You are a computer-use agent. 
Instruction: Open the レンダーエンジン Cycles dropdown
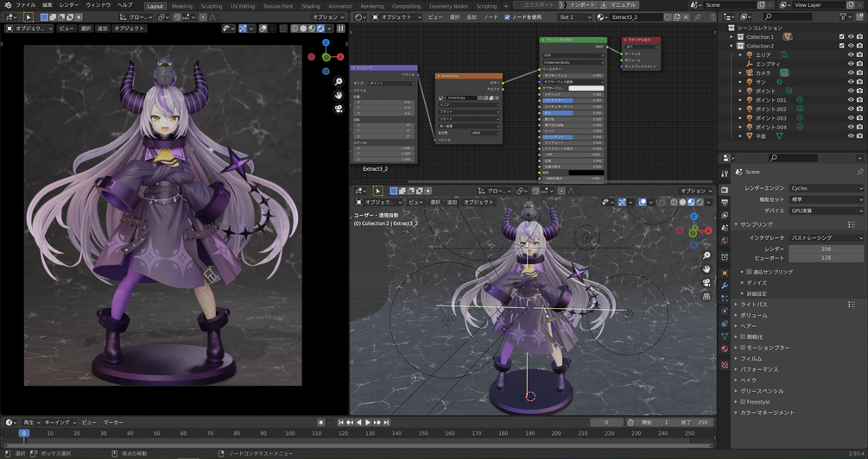click(x=826, y=188)
